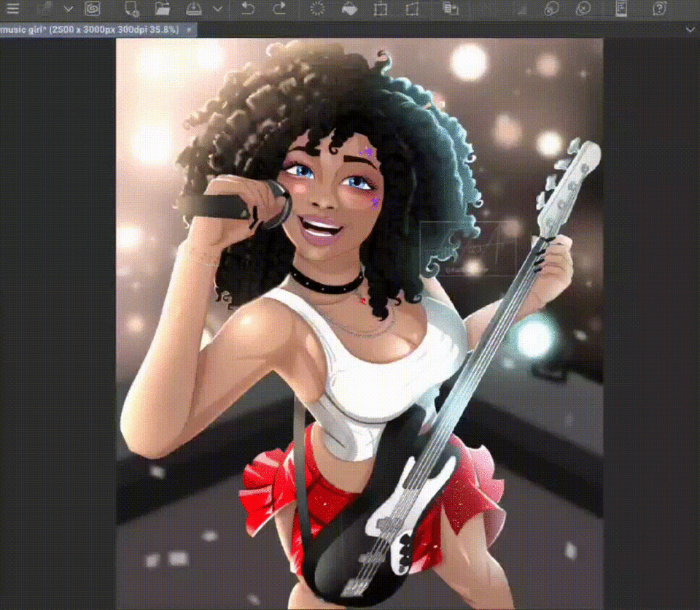The width and height of the screenshot is (700, 610).
Task: Redo the last undone action
Action: tap(279, 9)
